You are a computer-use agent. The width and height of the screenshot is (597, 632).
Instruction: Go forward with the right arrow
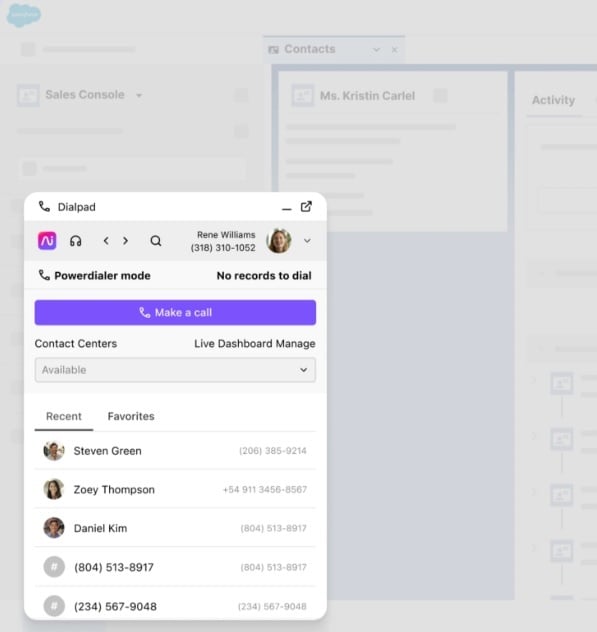(x=125, y=241)
